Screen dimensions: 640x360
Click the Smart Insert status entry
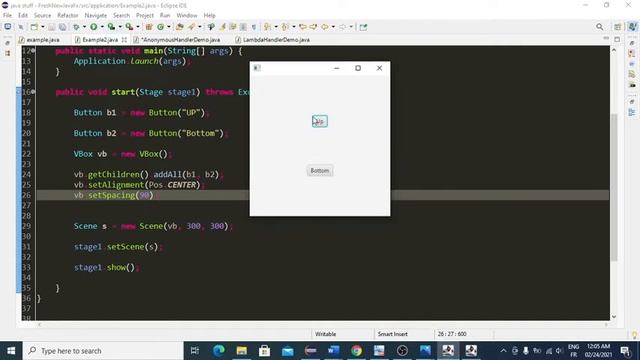(x=393, y=334)
